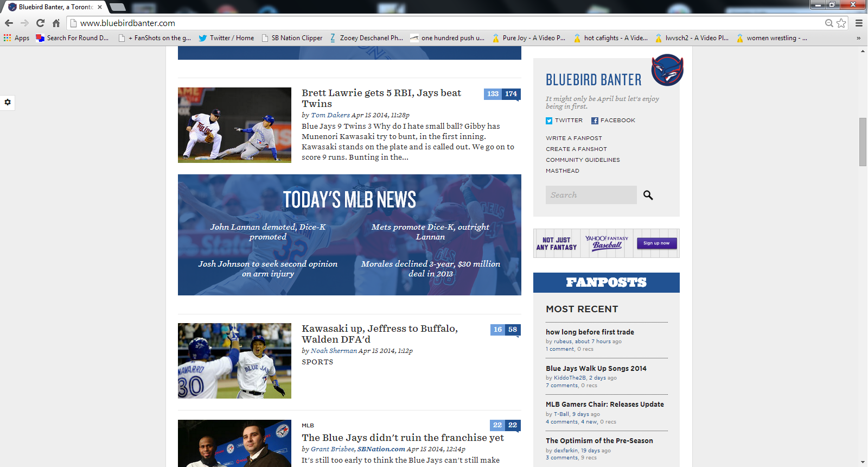Image resolution: width=868 pixels, height=467 pixels.
Task: Open the Zooey Deschanel bookmark
Action: [366, 38]
